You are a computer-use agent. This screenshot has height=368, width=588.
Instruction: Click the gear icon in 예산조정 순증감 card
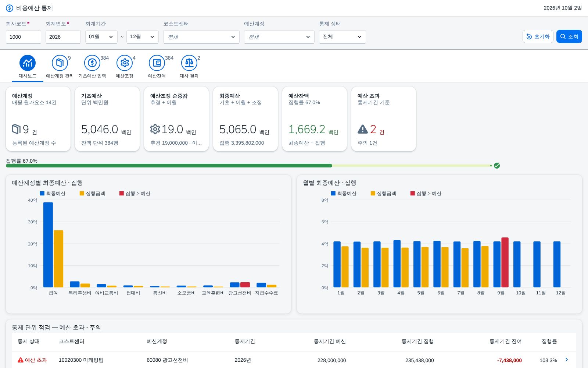[155, 129]
